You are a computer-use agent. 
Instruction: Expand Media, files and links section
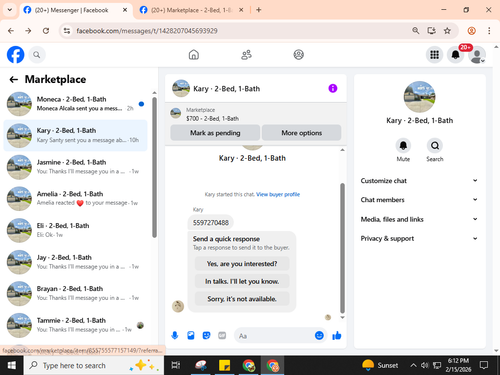[x=419, y=219]
